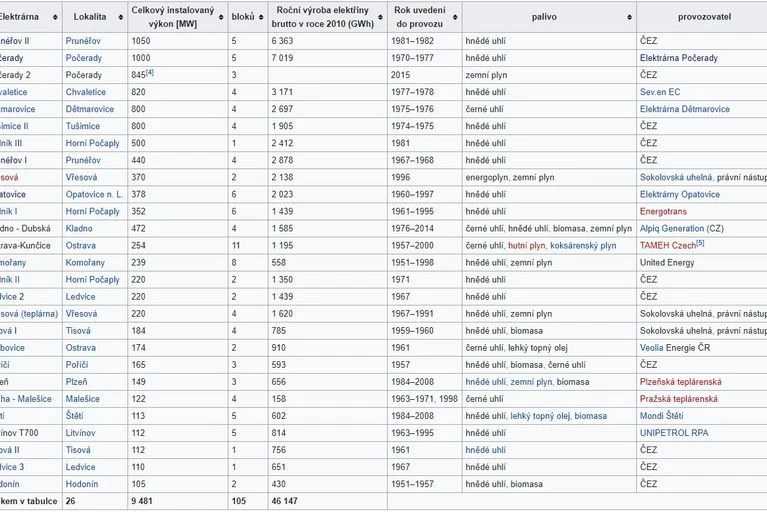This screenshot has height=512, width=767.
Task: Follow the Poříčí locality link
Action: 77,365
